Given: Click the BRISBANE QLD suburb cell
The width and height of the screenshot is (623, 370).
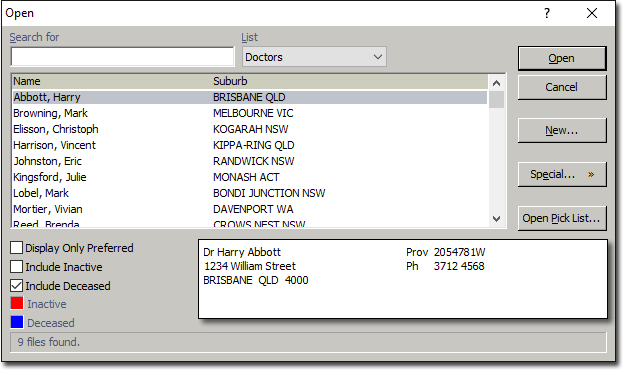Looking at the screenshot, I should [249, 97].
